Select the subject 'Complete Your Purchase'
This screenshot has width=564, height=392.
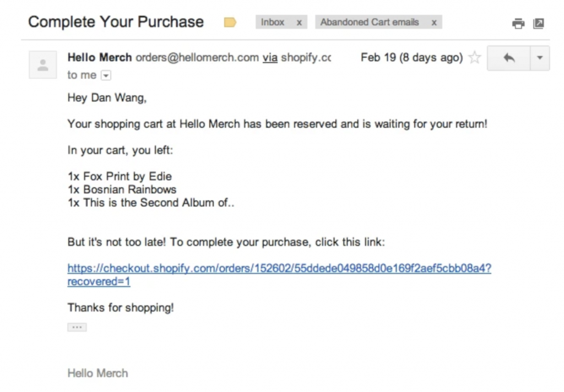click(116, 22)
